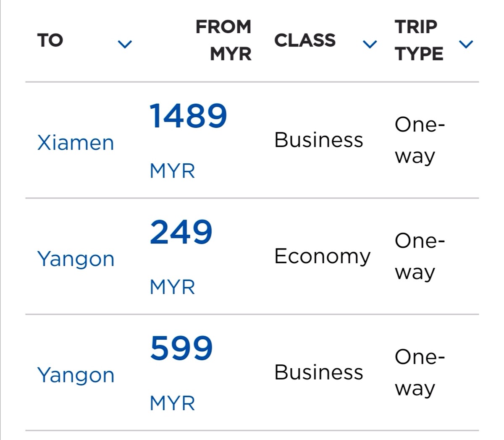Click the CLASS column header label
Viewport: 504px width, 440px height.
(305, 41)
